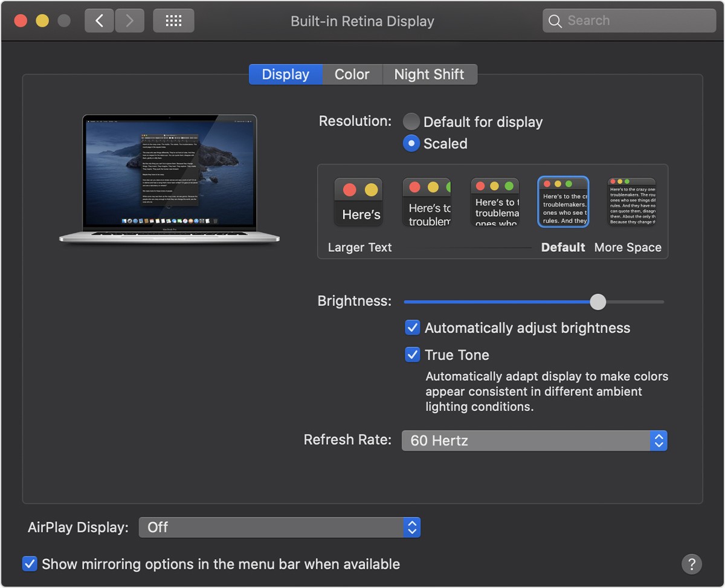Open the Refresh Rate dropdown showing 60 Hertz
Image resolution: width=725 pixels, height=588 pixels.
(534, 440)
